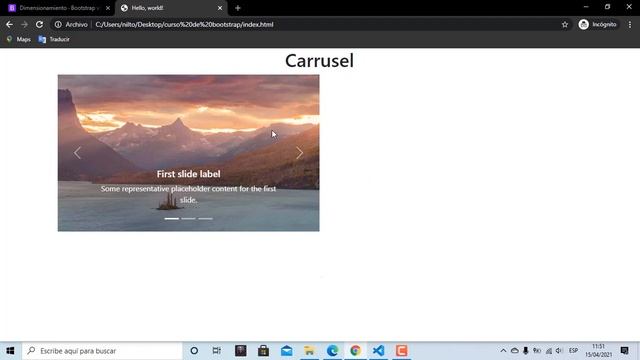Click the microphone tray icon
Screen dimensions: 640x360
(526, 351)
